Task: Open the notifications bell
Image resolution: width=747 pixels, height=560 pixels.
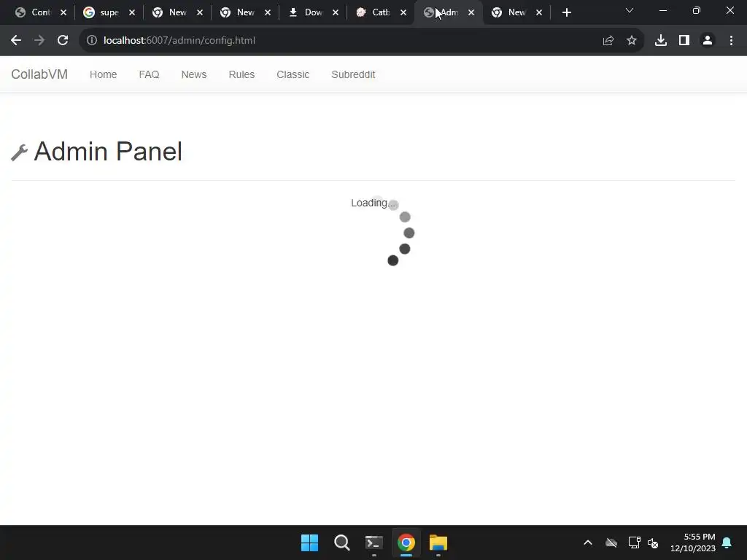Action: pos(727,542)
